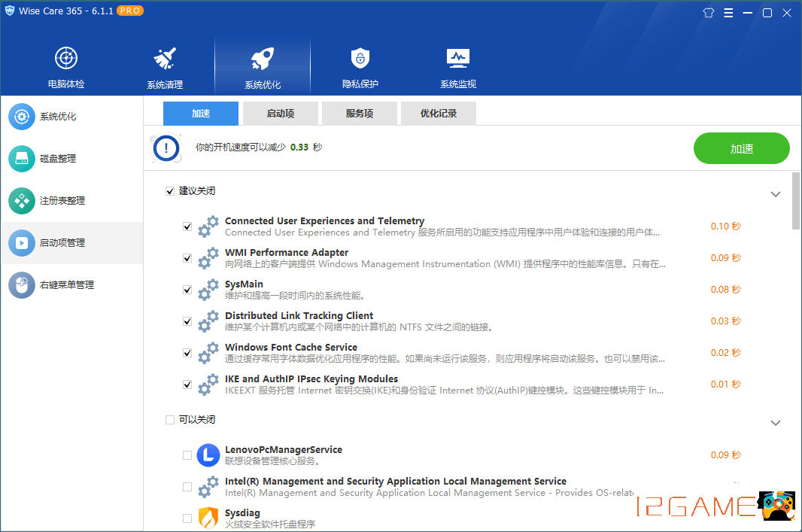The height and width of the screenshot is (532, 802).
Task: Click the 磁盘整理 sidebar disk icon
Action: pos(22,159)
